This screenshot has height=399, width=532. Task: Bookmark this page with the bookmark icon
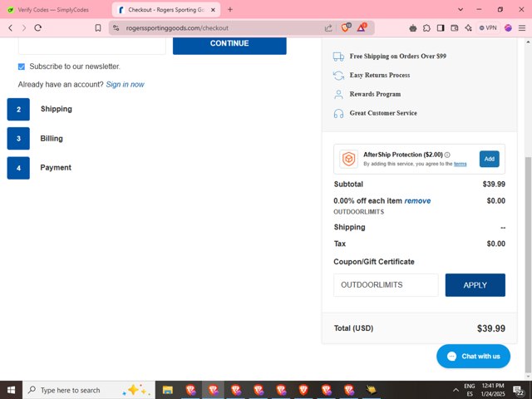pos(98,27)
